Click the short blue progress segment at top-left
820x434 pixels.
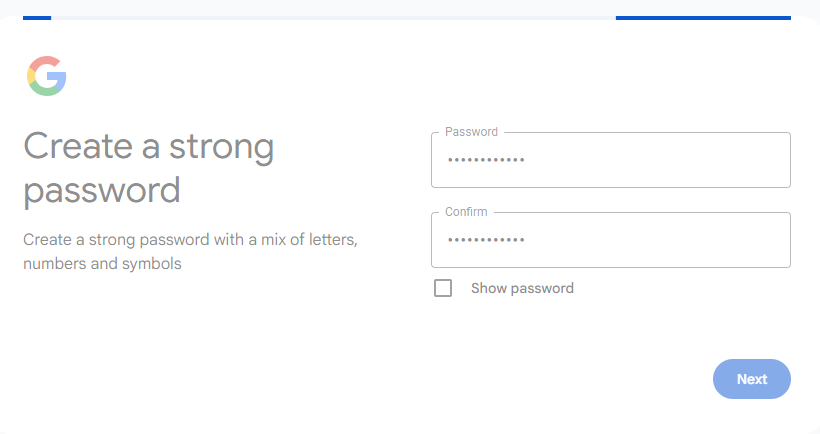(37, 17)
